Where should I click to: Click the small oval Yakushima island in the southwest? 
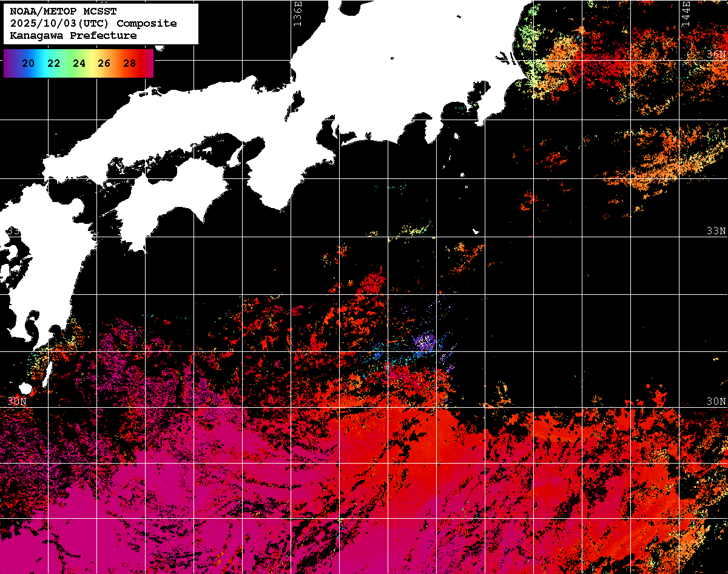pyautogui.click(x=25, y=388)
